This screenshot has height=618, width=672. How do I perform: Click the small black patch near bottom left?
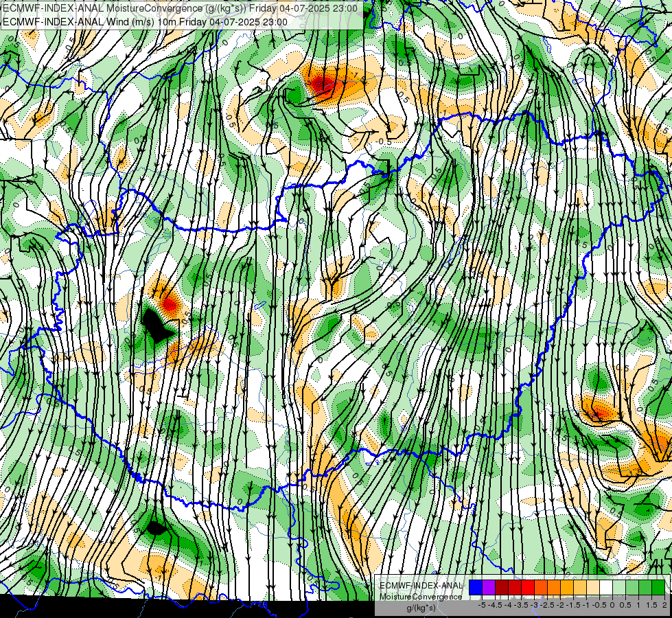coord(156,527)
